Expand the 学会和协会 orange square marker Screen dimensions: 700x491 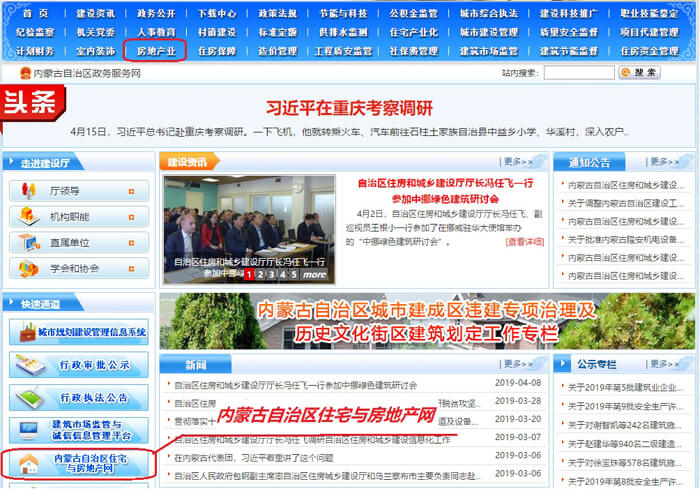131,269
